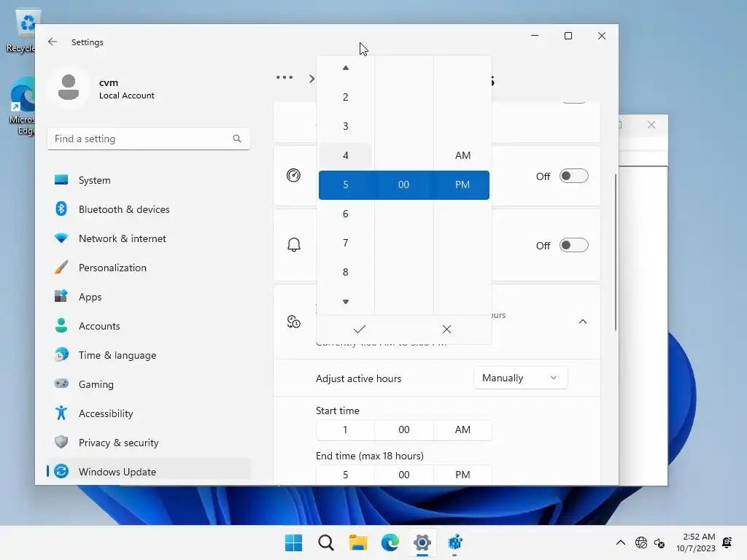
Task: Click the Network wifi icon in sidebar
Action: pyautogui.click(x=61, y=238)
